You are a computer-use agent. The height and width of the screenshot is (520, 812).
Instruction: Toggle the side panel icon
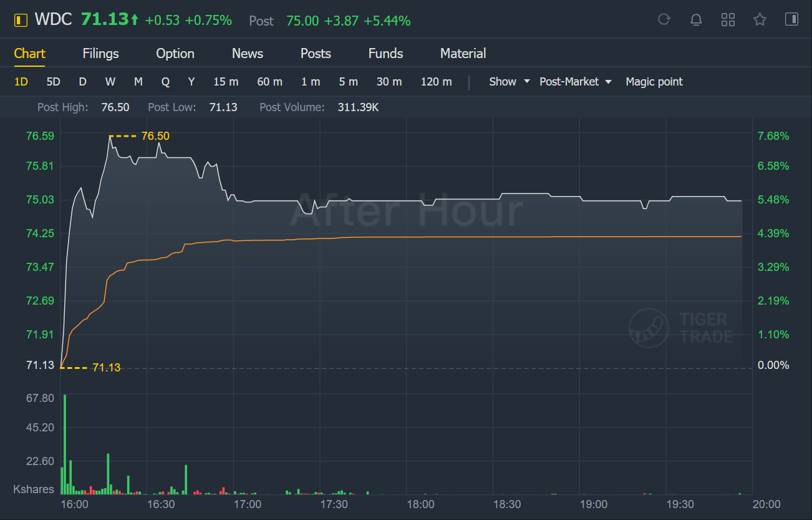(x=791, y=19)
